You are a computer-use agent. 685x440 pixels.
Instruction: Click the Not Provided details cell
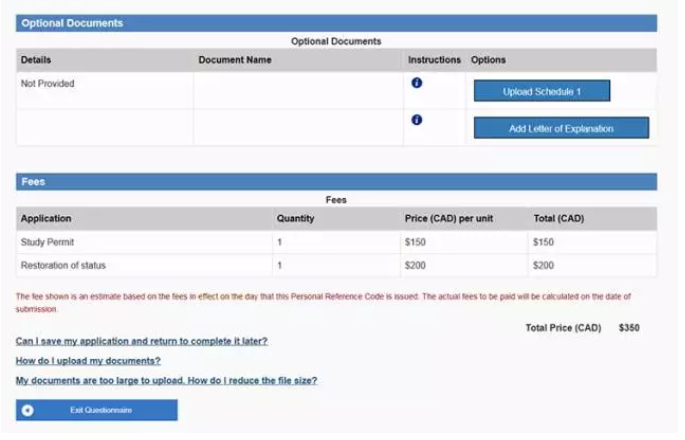coord(48,84)
